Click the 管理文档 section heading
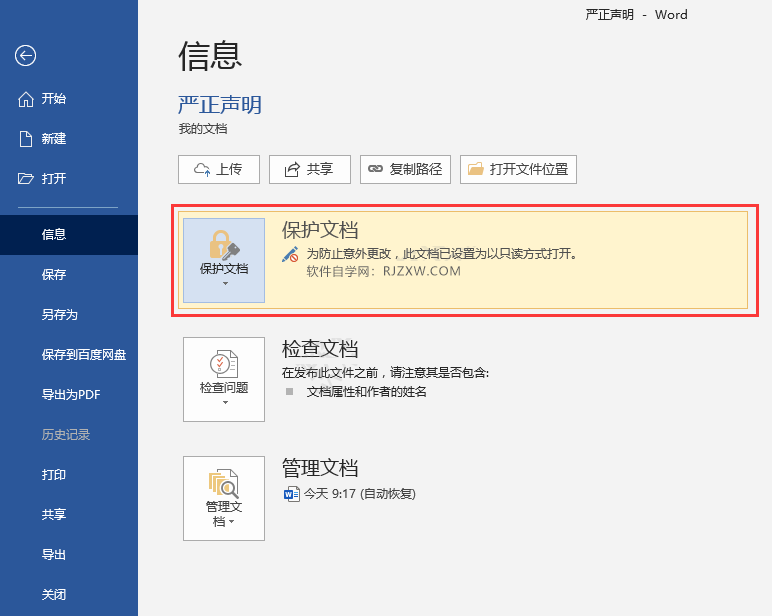 (320, 468)
